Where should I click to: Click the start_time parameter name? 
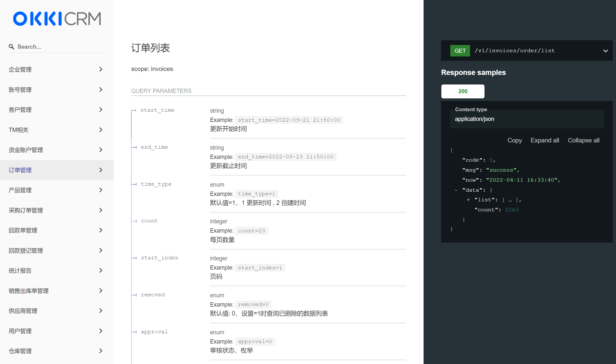pos(157,110)
